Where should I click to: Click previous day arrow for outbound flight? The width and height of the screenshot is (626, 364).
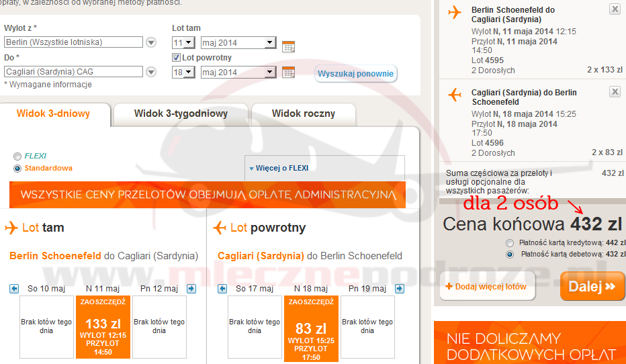[14, 289]
